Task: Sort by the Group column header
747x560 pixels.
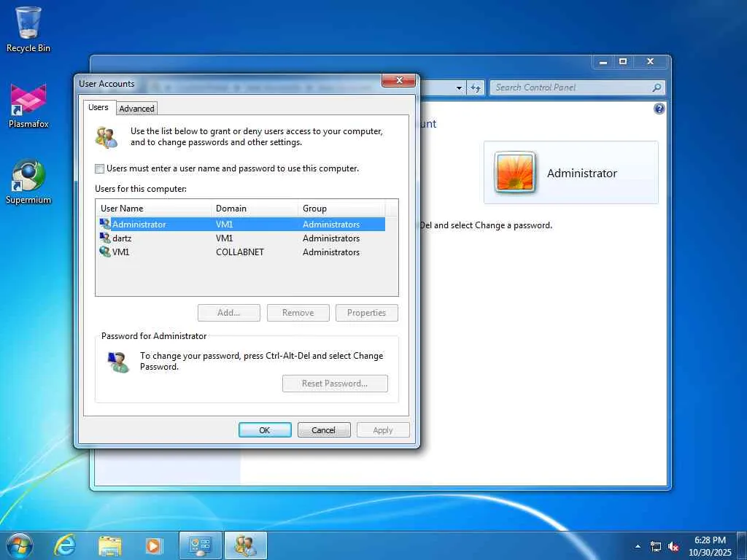Action: (x=341, y=208)
